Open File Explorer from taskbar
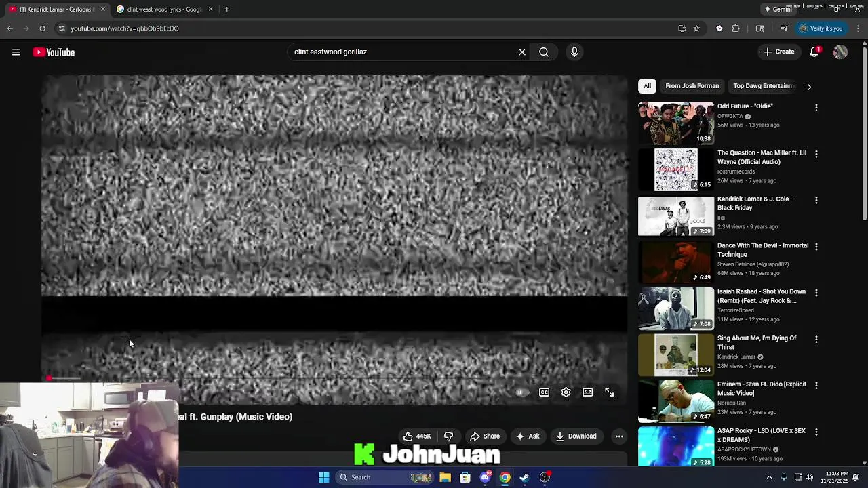The width and height of the screenshot is (868, 488). tap(445, 477)
